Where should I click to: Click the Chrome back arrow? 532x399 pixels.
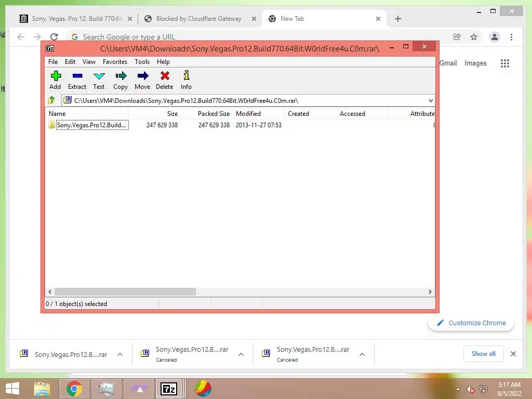point(21,37)
